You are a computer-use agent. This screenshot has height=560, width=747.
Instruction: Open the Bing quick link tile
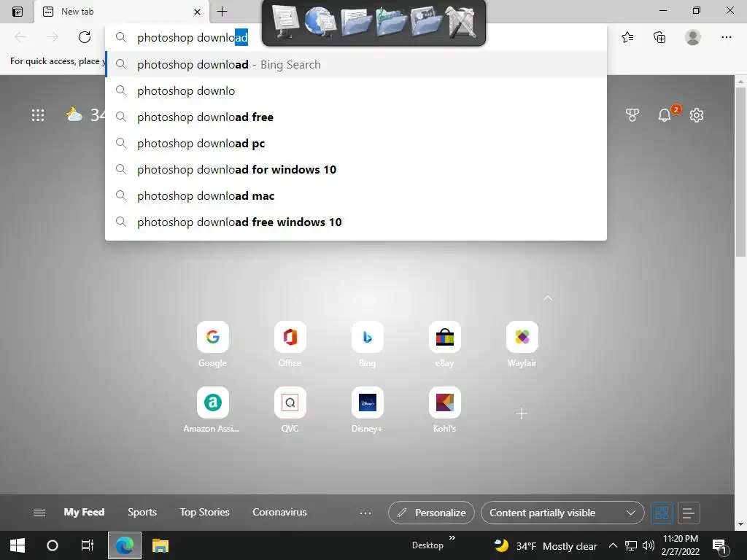click(x=368, y=337)
